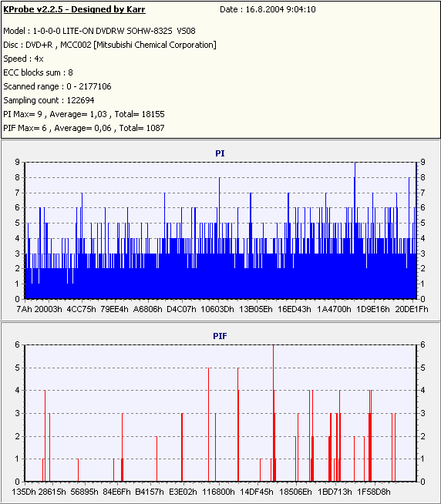Screen dimensions: 441x504
Task: Click PI chart x-axis label '10603Dh'
Action: [217, 309]
